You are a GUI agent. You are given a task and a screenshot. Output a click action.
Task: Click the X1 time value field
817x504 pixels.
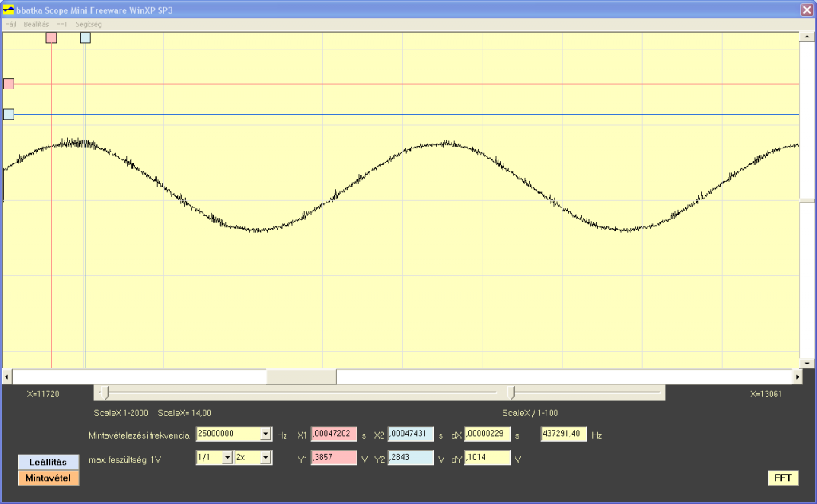[x=334, y=434]
